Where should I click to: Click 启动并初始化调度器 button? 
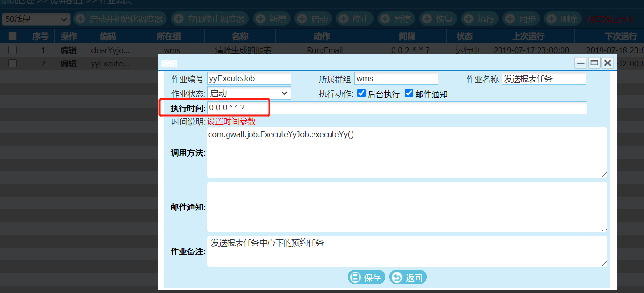click(x=120, y=19)
